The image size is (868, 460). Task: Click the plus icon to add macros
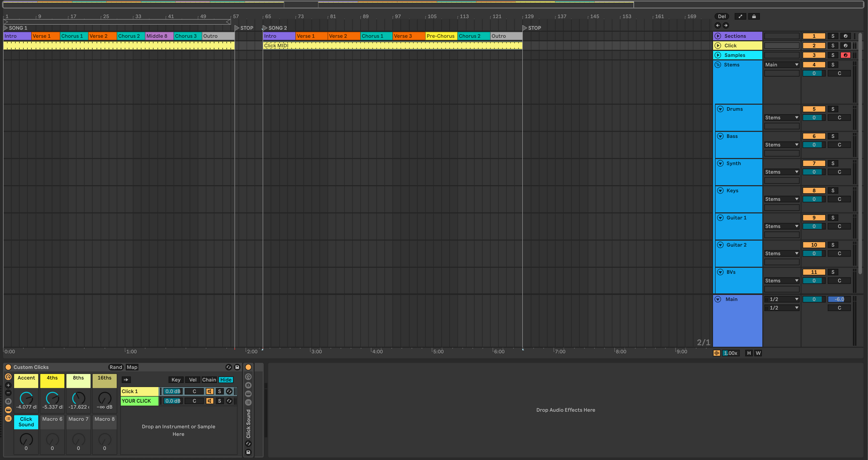(x=8, y=385)
